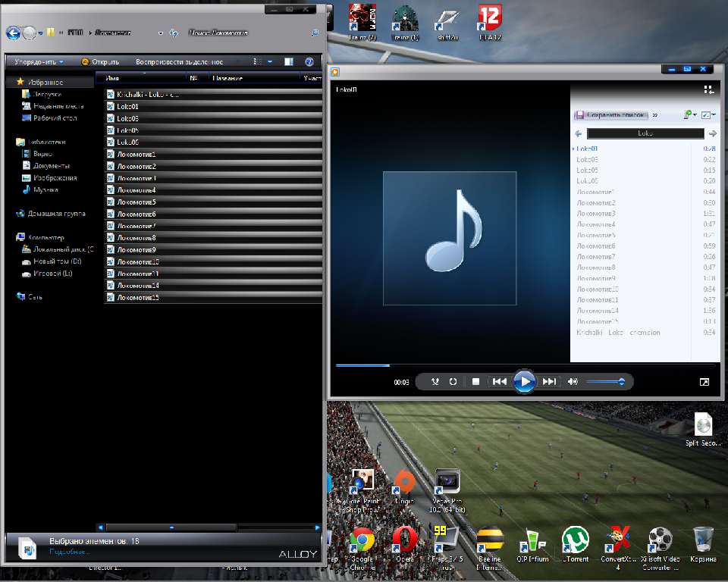Select the Локомотив8 file in list
This screenshot has width=728, height=582.
pyautogui.click(x=136, y=238)
